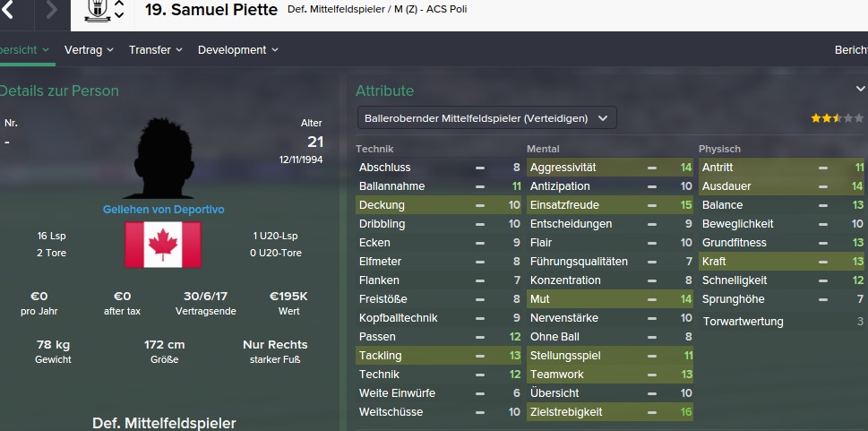Image resolution: width=868 pixels, height=431 pixels.
Task: Expand the Development dropdown menu
Action: 237,50
